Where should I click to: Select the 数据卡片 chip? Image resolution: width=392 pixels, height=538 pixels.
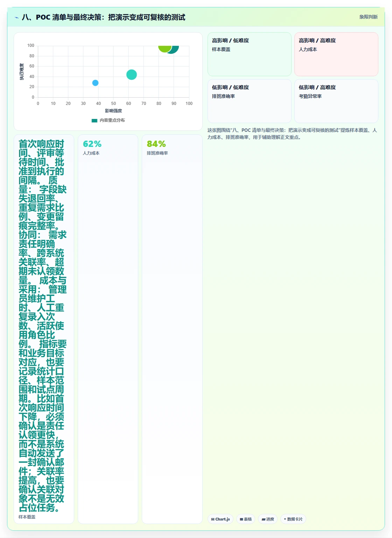293,519
